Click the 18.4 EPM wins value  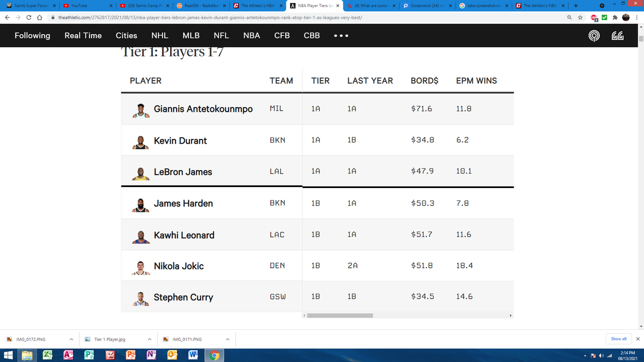pyautogui.click(x=464, y=265)
